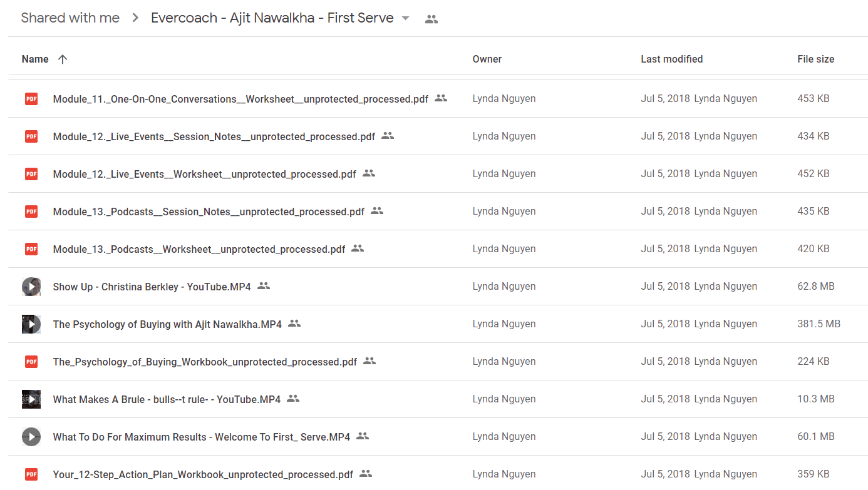Click the Owner column header
This screenshot has width=868, height=490.
pyautogui.click(x=487, y=59)
